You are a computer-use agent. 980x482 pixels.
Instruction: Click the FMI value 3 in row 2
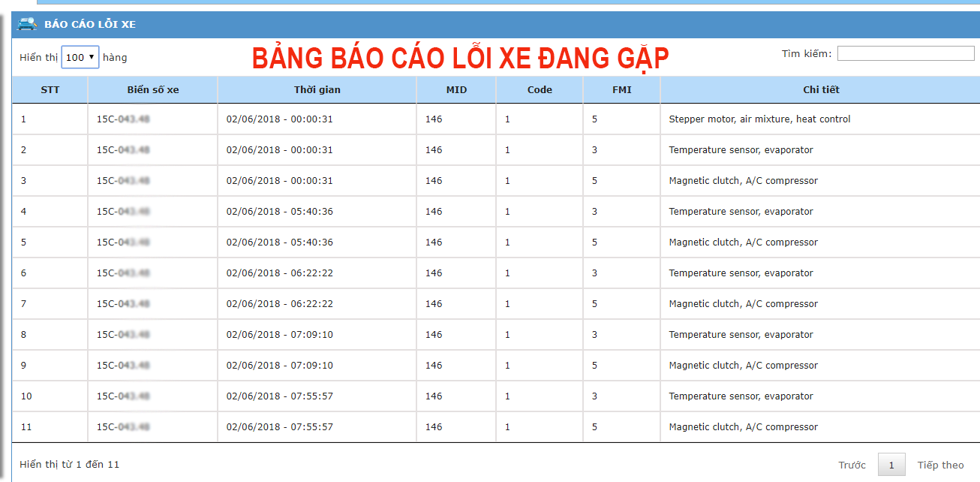click(x=594, y=150)
